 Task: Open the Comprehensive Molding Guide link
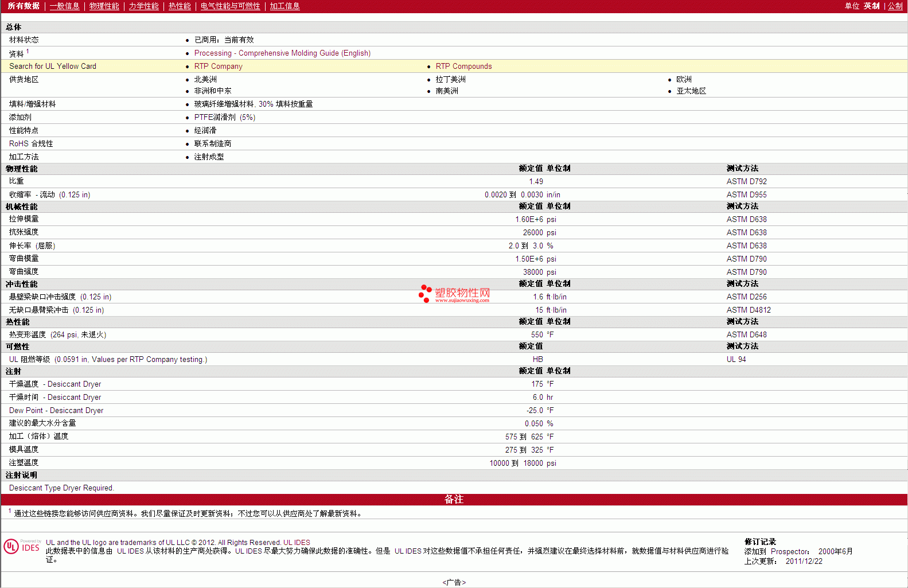[282, 53]
